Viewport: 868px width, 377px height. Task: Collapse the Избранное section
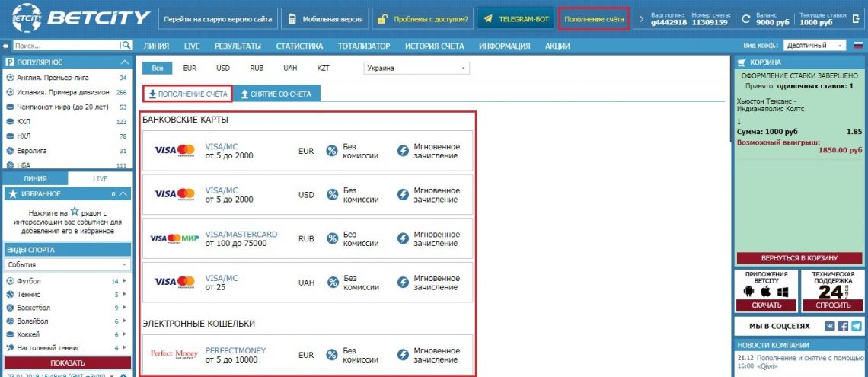coord(123,193)
